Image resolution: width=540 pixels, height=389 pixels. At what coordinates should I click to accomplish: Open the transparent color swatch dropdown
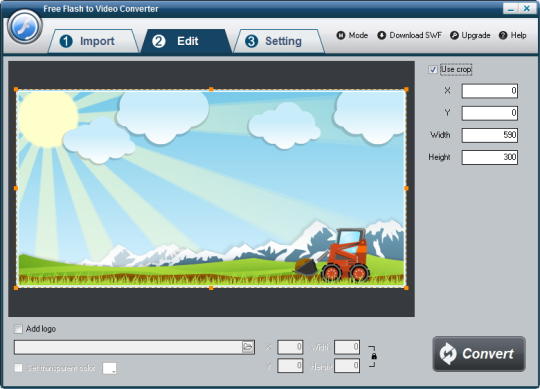[110, 368]
